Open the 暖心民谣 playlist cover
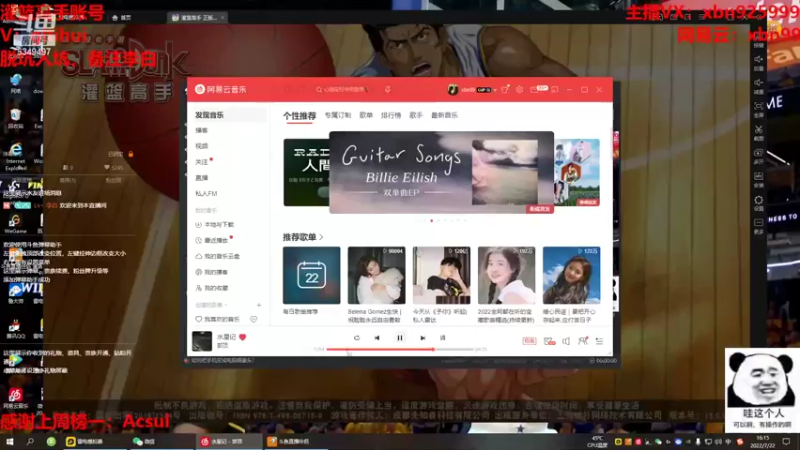800x450 pixels. point(571,276)
